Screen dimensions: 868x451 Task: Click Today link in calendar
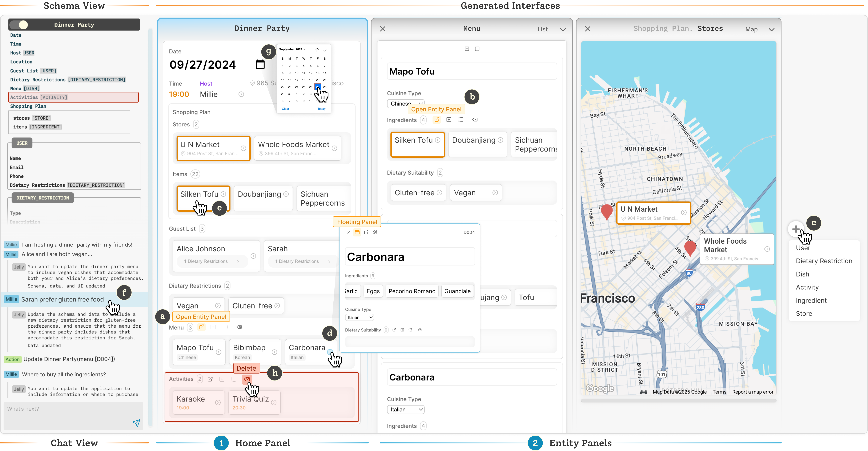(x=321, y=109)
